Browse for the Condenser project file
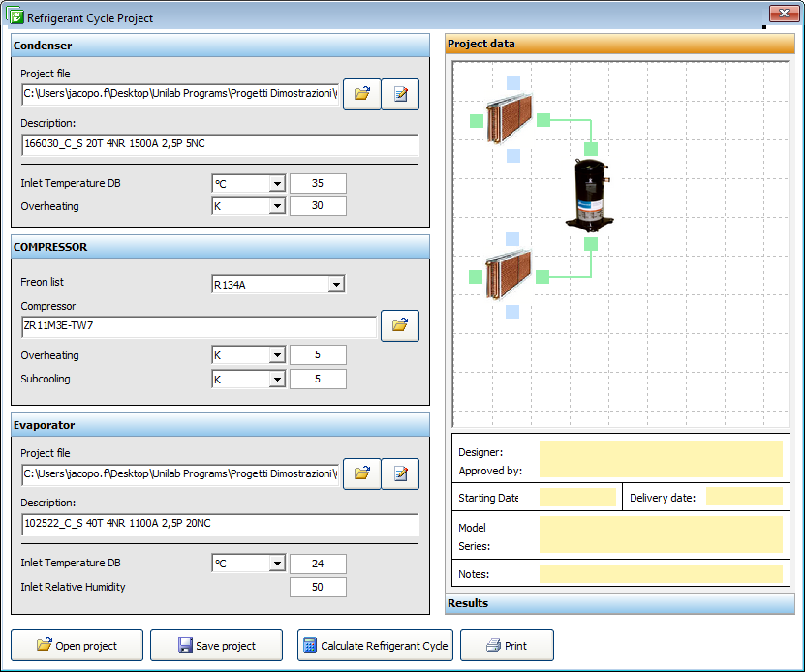Image resolution: width=805 pixels, height=672 pixels. coord(361,94)
